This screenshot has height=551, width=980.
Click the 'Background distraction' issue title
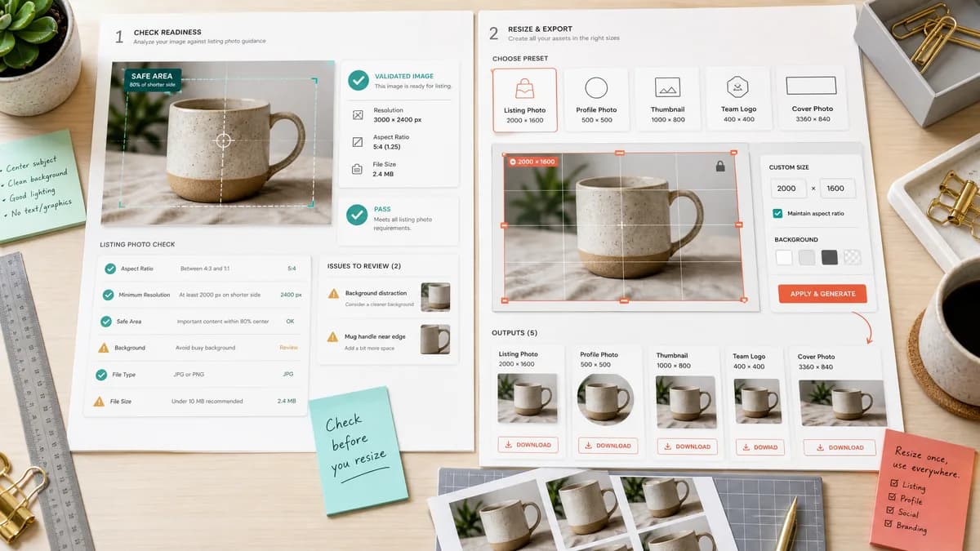(x=376, y=293)
